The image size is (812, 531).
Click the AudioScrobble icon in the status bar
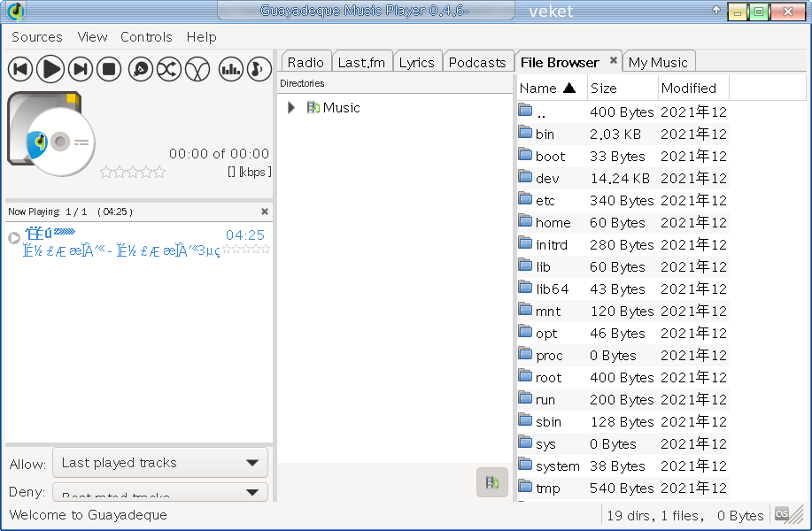(x=782, y=514)
